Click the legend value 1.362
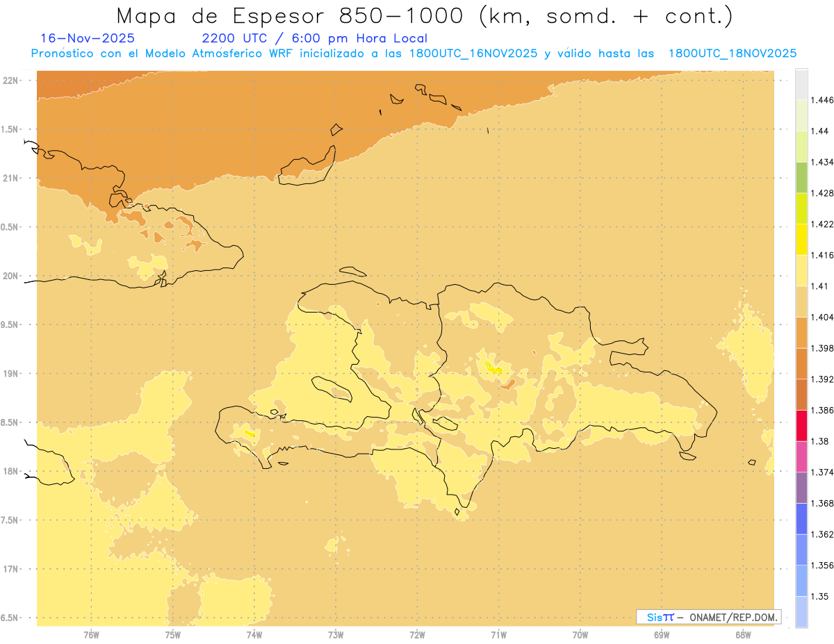 click(x=823, y=534)
